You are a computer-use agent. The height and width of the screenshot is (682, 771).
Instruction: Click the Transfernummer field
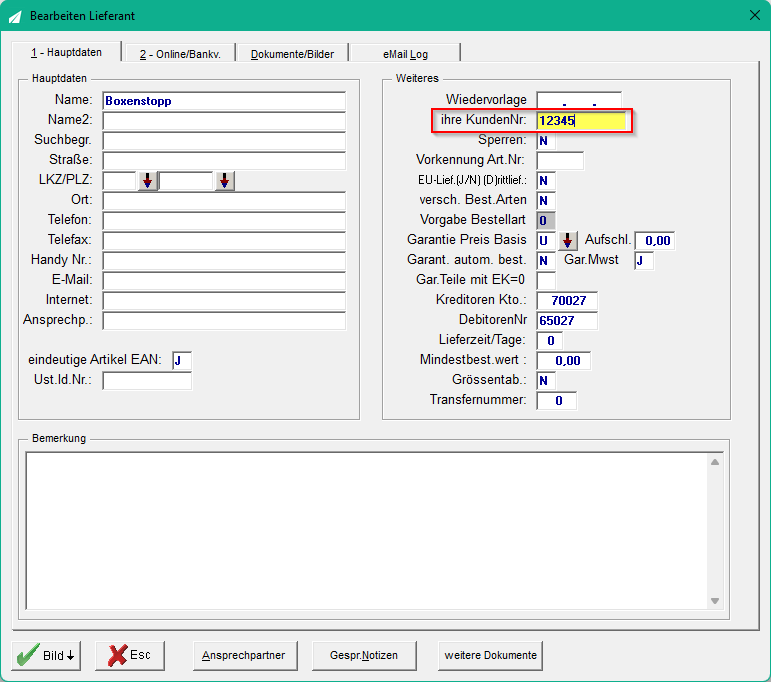[557, 401]
